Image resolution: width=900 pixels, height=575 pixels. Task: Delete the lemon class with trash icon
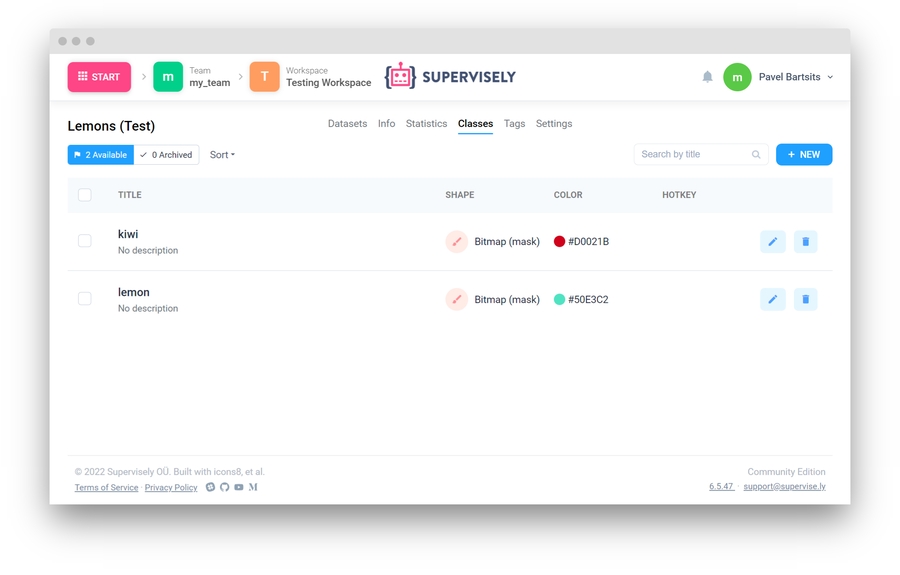pyautogui.click(x=805, y=299)
